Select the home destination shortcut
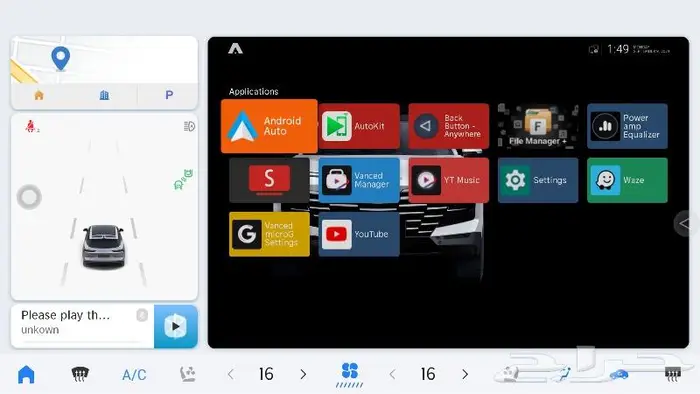 click(39, 95)
